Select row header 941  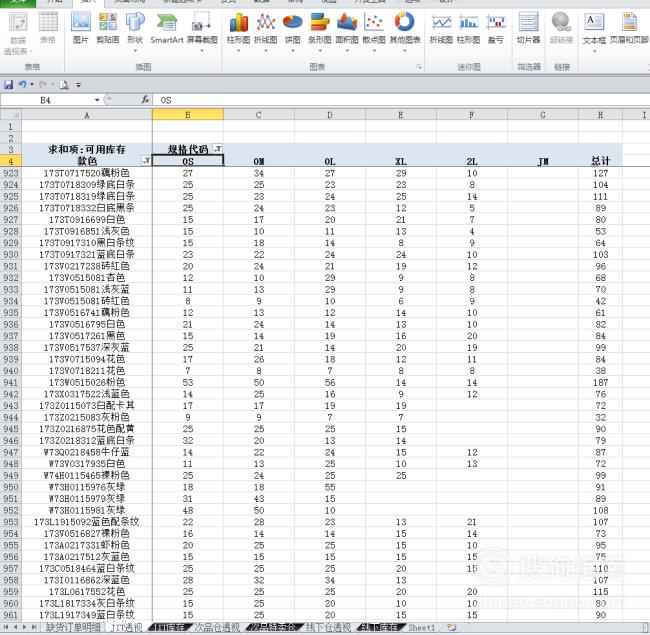(11, 382)
